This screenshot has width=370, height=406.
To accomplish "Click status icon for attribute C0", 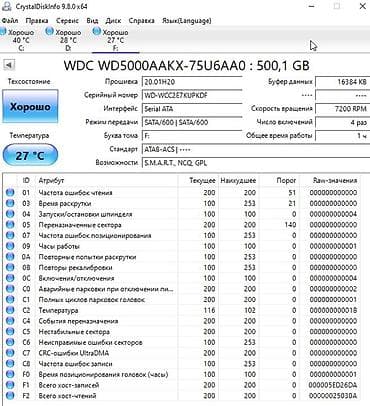I will (x=10, y=289).
